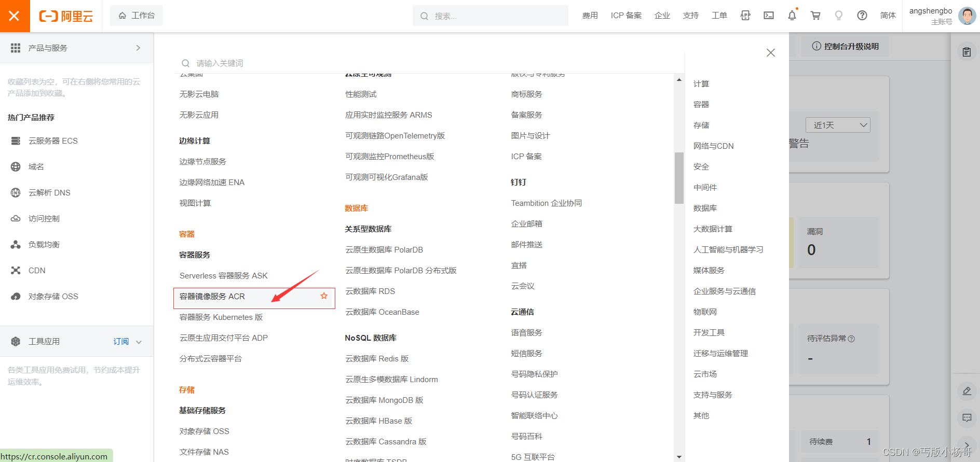Open the app download icon in header
The image size is (980, 462).
coord(745,16)
